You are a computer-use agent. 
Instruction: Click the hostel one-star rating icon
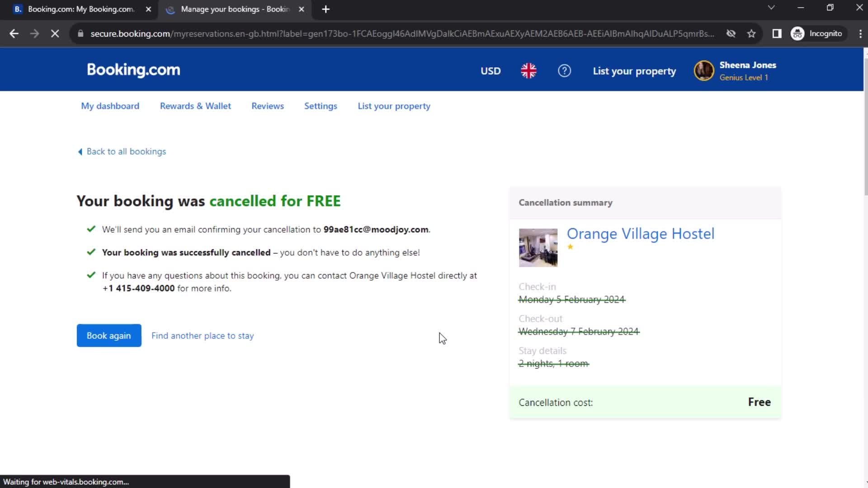click(x=571, y=247)
